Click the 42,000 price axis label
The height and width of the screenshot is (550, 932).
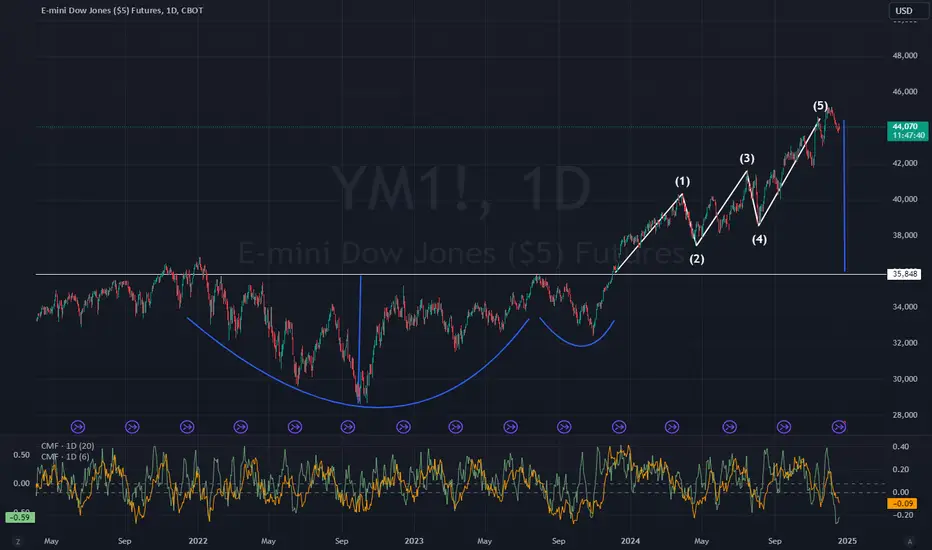pos(905,163)
